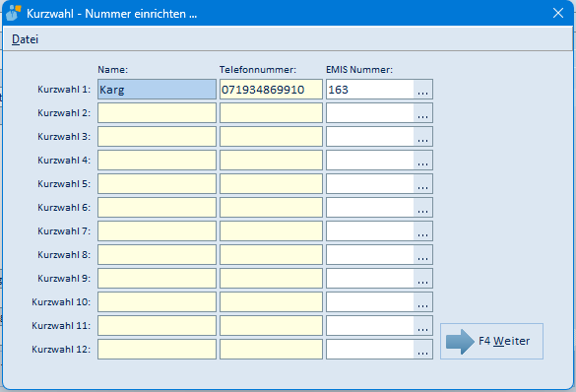Click the Kurzwahl 8 phone number field
The width and height of the screenshot is (576, 392).
[x=271, y=254]
